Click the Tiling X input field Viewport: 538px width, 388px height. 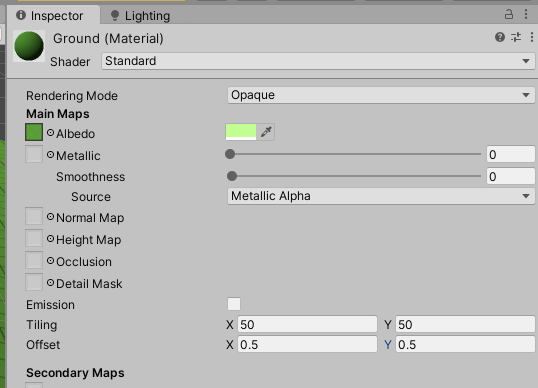[x=307, y=325]
